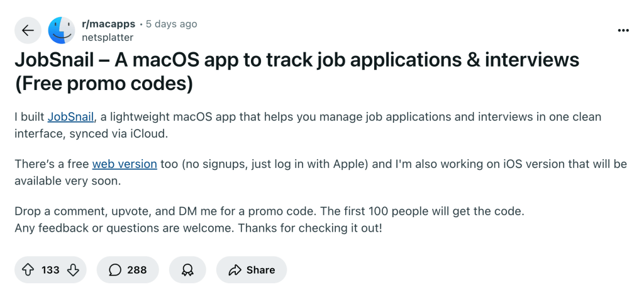Give an award with the ribbon icon
Screen dimensions: 644x292
tap(187, 270)
